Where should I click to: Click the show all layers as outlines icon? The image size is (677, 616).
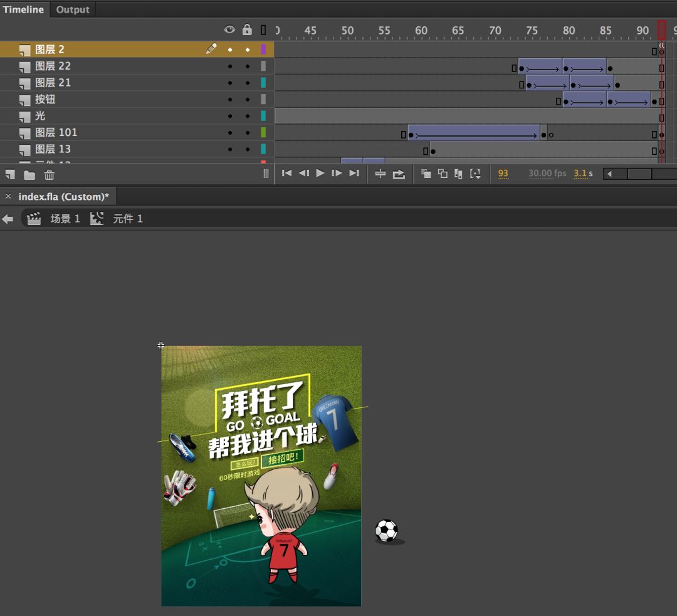coord(263,30)
